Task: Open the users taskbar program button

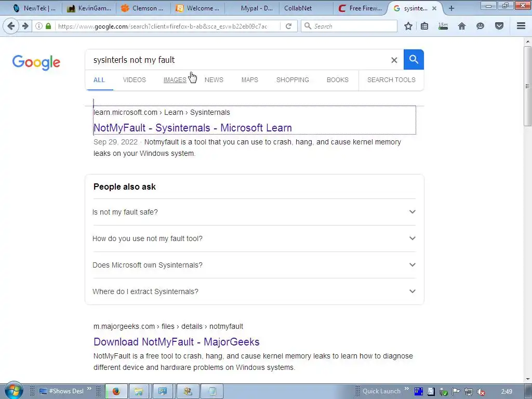Action: point(188,391)
